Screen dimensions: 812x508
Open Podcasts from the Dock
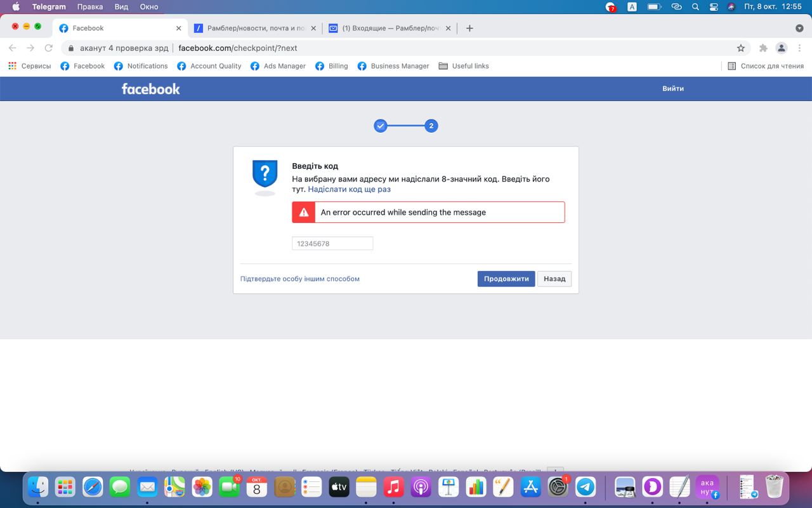[421, 487]
